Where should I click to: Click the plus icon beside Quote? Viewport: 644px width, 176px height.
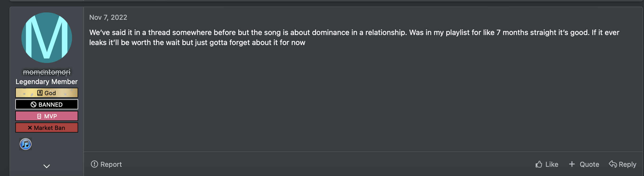point(572,164)
